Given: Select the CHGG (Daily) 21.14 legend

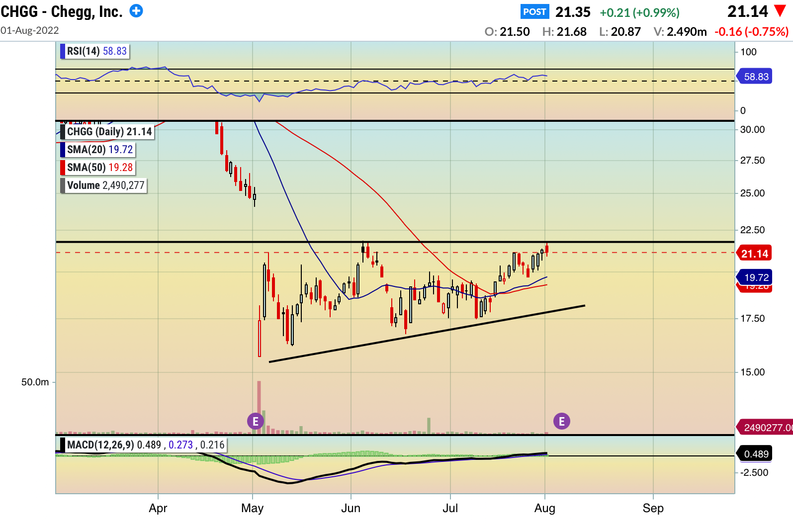Looking at the screenshot, I should 107,132.
